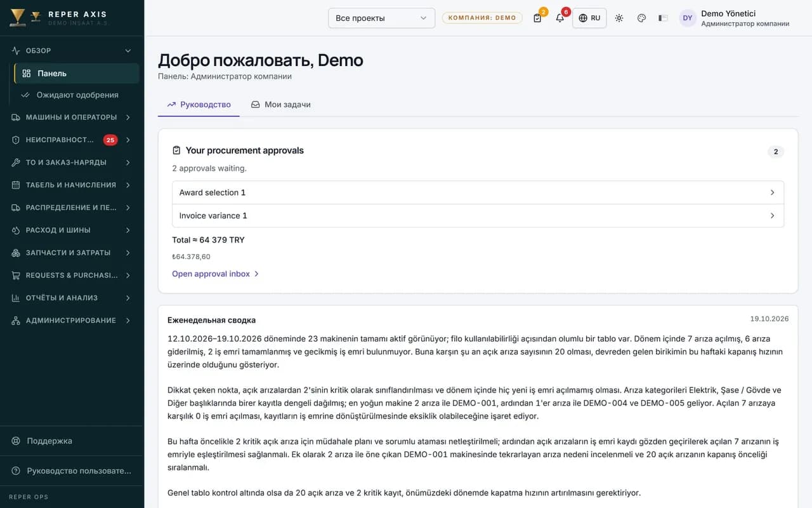Open Руководство пользователя in the sidebar
Viewport: 812px width, 508px height.
(72, 471)
